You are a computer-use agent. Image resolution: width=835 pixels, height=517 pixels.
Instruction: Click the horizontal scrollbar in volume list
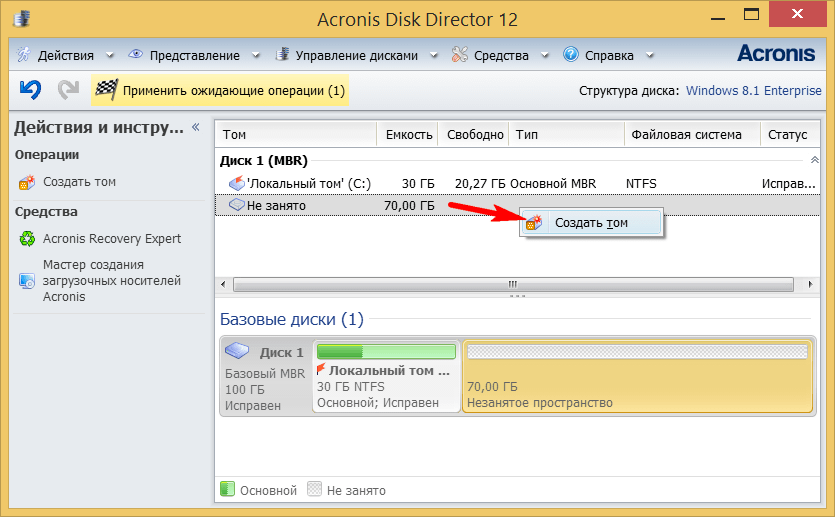click(512, 284)
